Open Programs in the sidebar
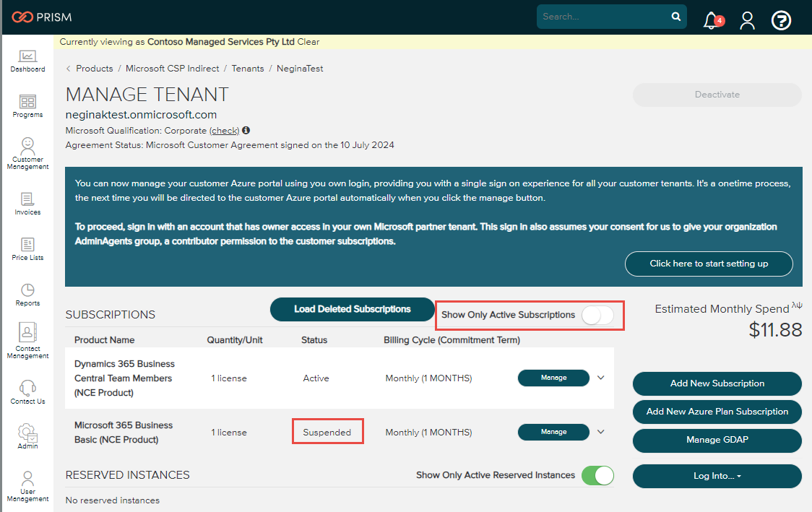 (x=27, y=106)
